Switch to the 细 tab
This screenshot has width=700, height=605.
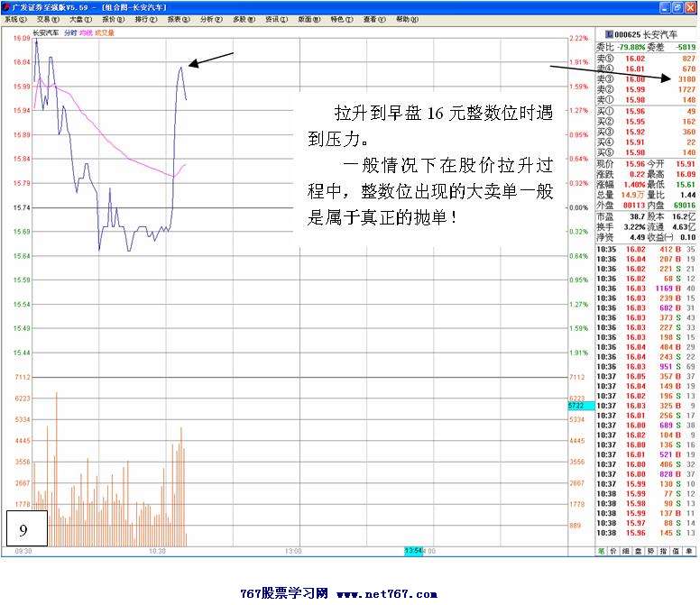tap(627, 550)
